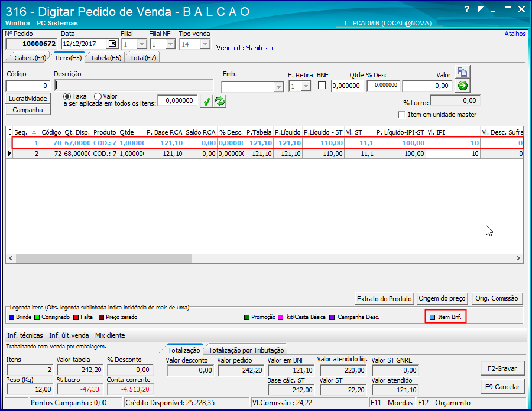Viewport: 532px width, 411px height.
Task: Confirm the item with green arrow button
Action: [462, 86]
